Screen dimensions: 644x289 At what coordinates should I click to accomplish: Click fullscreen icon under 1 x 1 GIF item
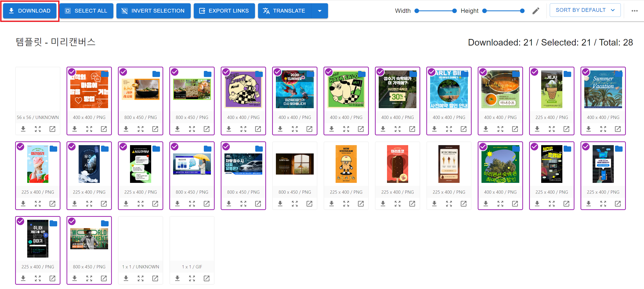coord(192,278)
